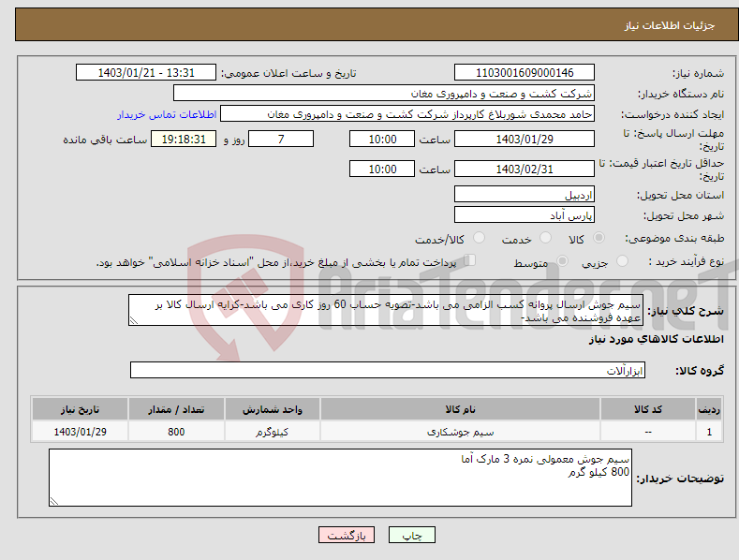Image resolution: width=739 pixels, height=560 pixels.
Task: Click the remaining days field showing 7
Action: 281,139
